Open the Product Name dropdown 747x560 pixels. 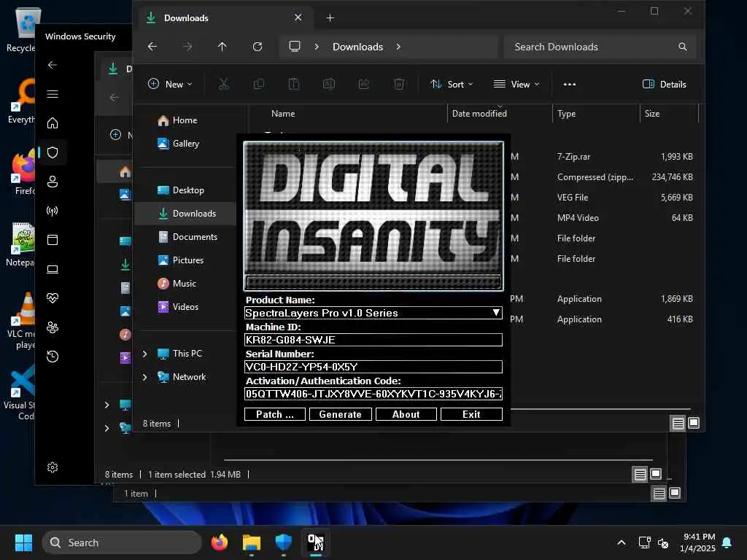[496, 312]
